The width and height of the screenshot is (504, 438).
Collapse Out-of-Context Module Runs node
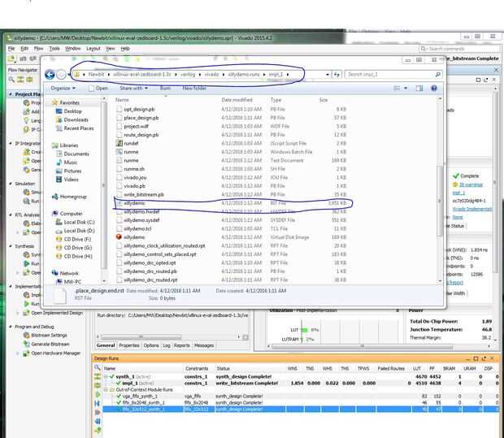pos(106,389)
